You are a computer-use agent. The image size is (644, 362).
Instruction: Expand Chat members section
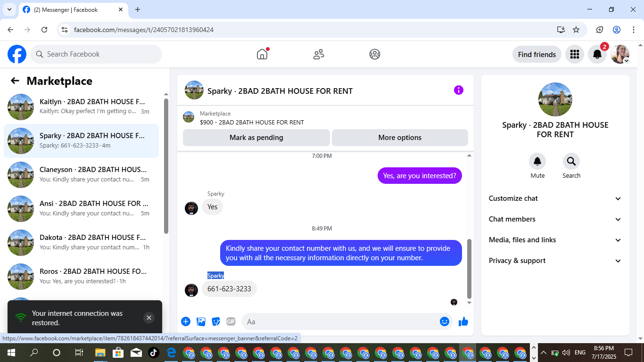555,219
